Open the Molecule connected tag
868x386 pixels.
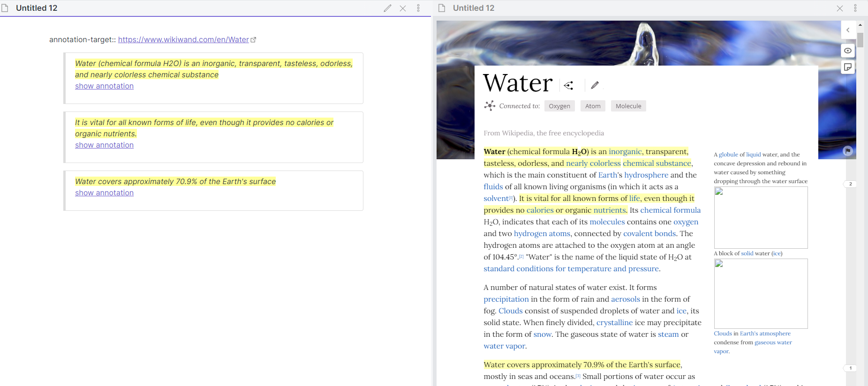coord(628,106)
